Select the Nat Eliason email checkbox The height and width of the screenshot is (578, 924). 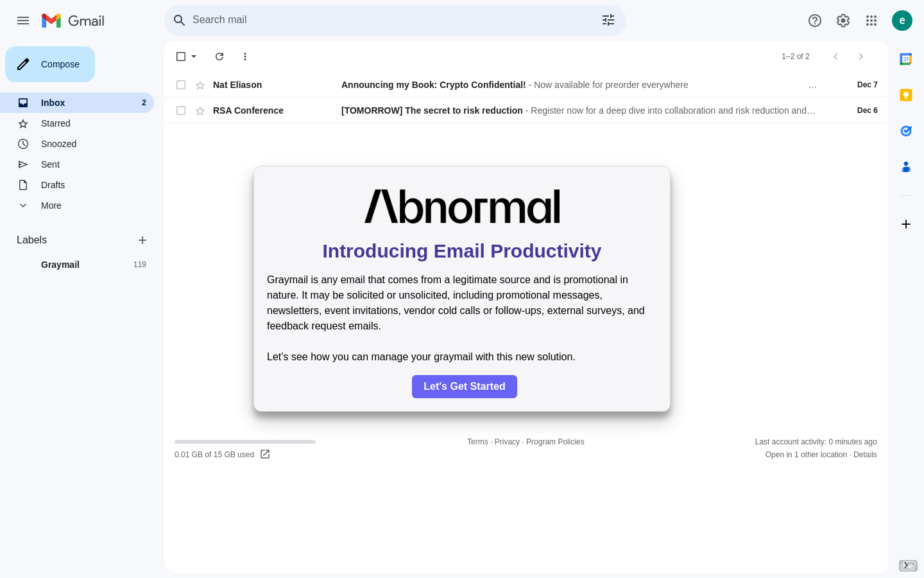tap(181, 85)
